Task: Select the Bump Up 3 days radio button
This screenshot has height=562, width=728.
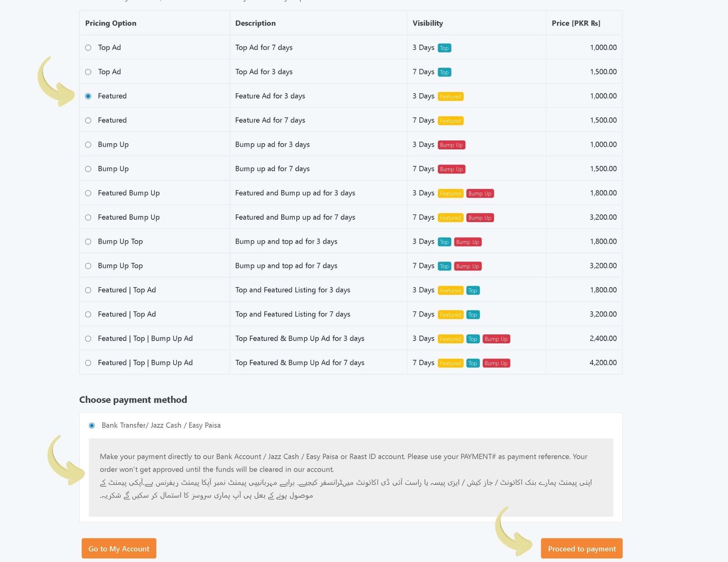Action: click(88, 145)
